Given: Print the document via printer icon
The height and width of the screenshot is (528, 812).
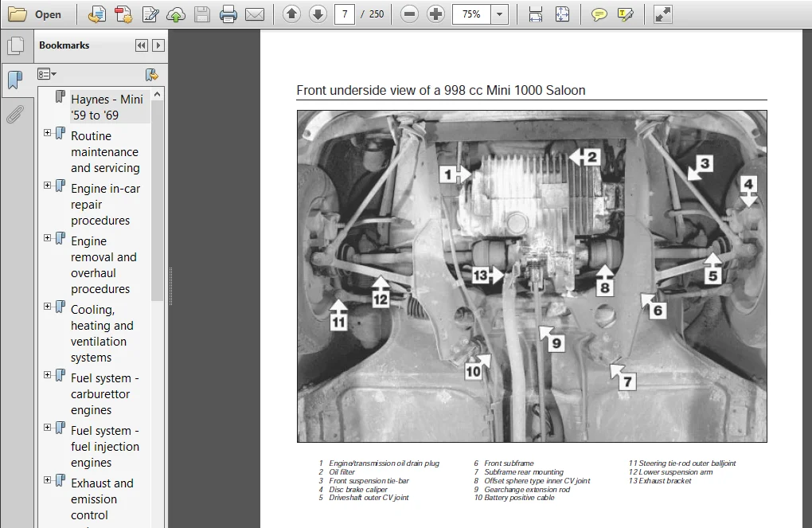Looking at the screenshot, I should pos(228,14).
